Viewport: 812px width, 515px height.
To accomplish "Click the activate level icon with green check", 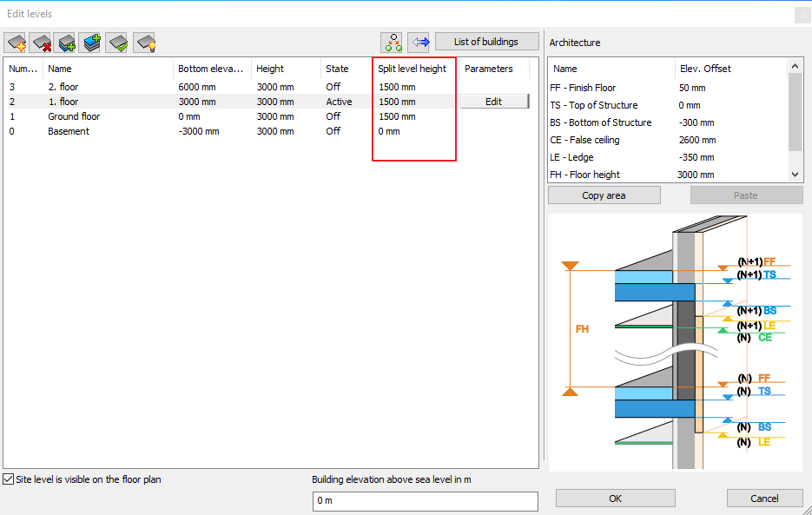I will 117,43.
